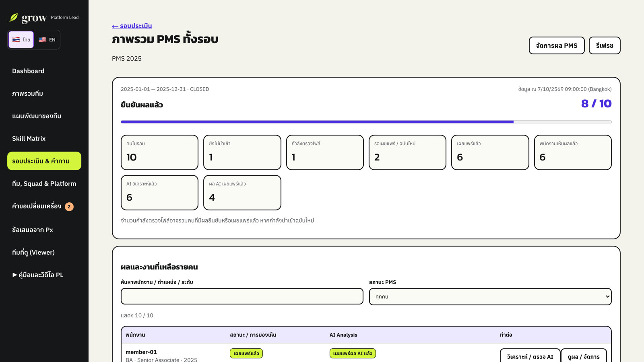Click เผยแพร่ผล AI แล้ว badge
Image resolution: width=644 pixels, height=362 pixels.
point(353,354)
